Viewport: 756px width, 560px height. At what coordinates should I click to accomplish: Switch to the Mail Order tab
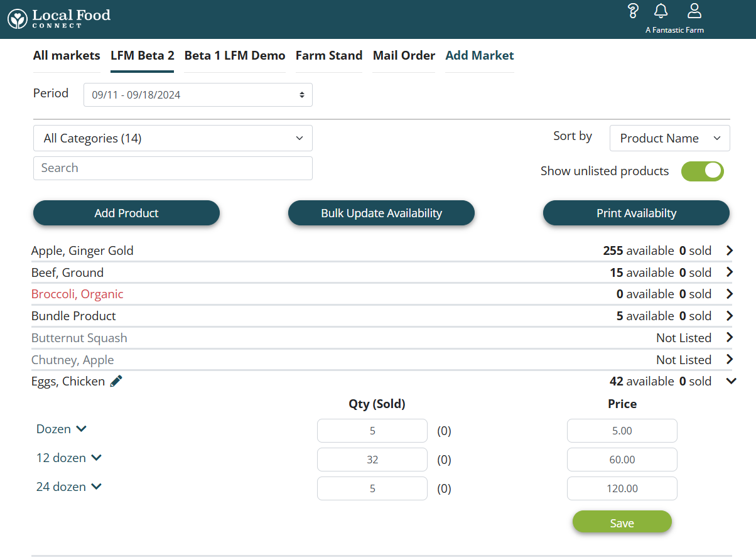tap(404, 56)
